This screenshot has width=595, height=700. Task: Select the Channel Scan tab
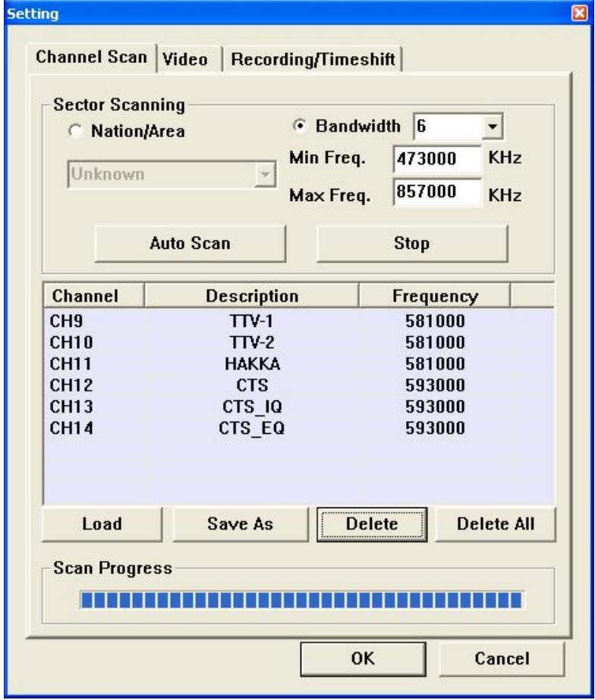pos(92,57)
